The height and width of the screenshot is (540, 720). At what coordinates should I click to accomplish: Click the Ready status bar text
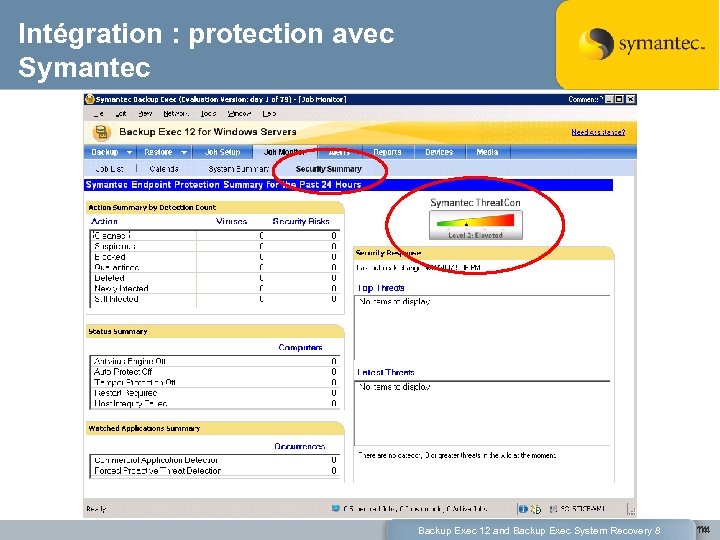click(x=96, y=509)
